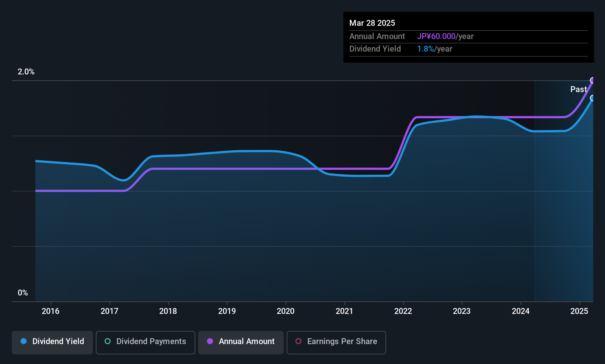Toggle the Earnings Per Share series
The height and width of the screenshot is (364, 605).
[336, 343]
